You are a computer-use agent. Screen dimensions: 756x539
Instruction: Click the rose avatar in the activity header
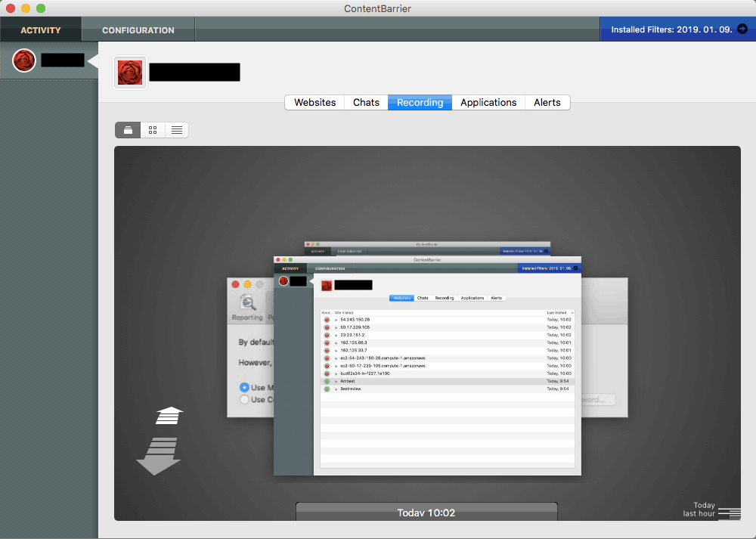point(129,72)
